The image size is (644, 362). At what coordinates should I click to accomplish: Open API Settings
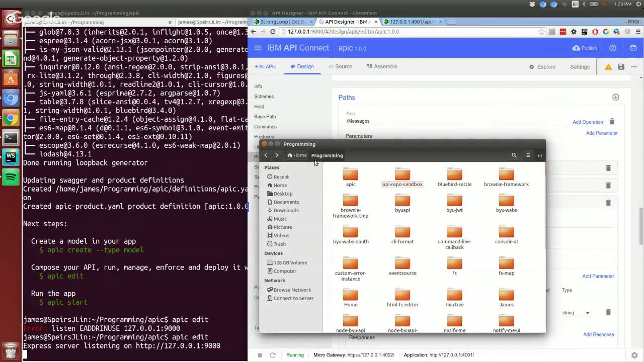click(x=580, y=67)
